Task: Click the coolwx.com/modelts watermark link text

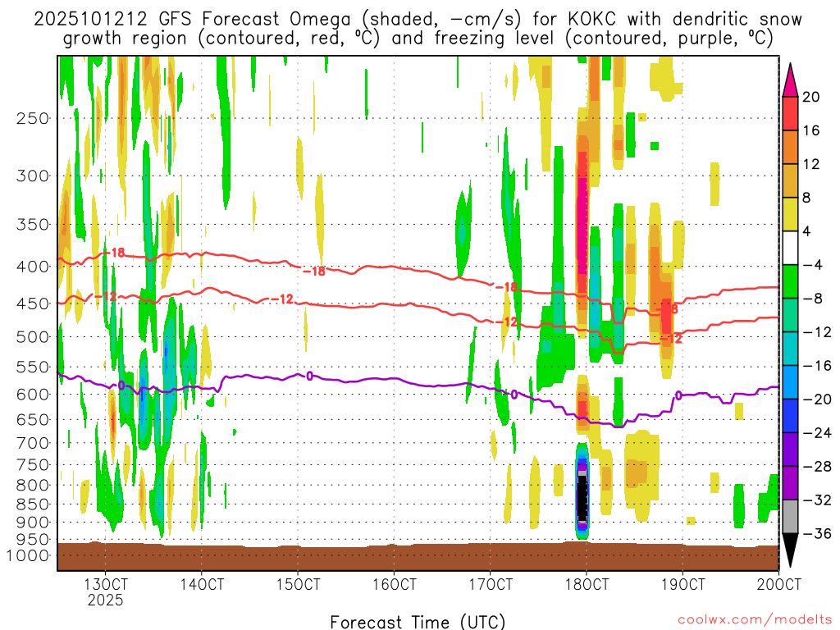Action: pos(755,620)
